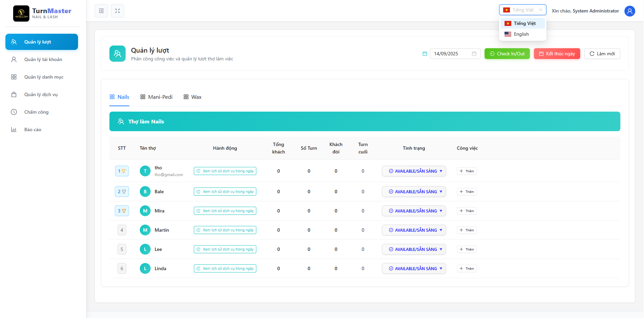Choose Tiếng Việt language option
This screenshot has width=644, height=318.
coord(524,23)
